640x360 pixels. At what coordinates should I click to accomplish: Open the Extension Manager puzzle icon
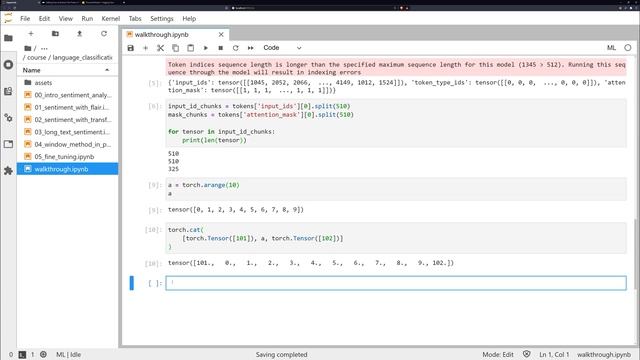[8, 170]
